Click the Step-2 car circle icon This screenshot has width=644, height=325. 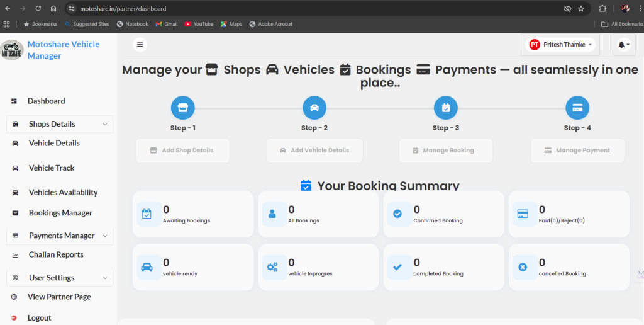point(314,108)
